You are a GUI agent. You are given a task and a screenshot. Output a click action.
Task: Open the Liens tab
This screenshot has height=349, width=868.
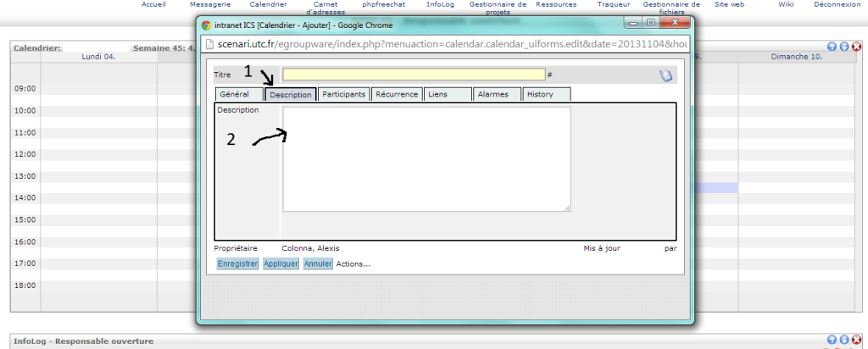click(x=448, y=94)
